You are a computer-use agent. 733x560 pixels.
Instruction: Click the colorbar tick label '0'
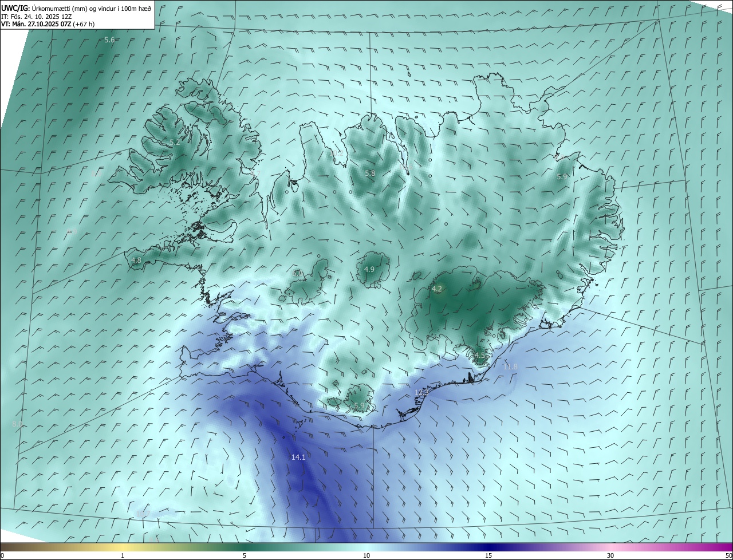click(2, 556)
